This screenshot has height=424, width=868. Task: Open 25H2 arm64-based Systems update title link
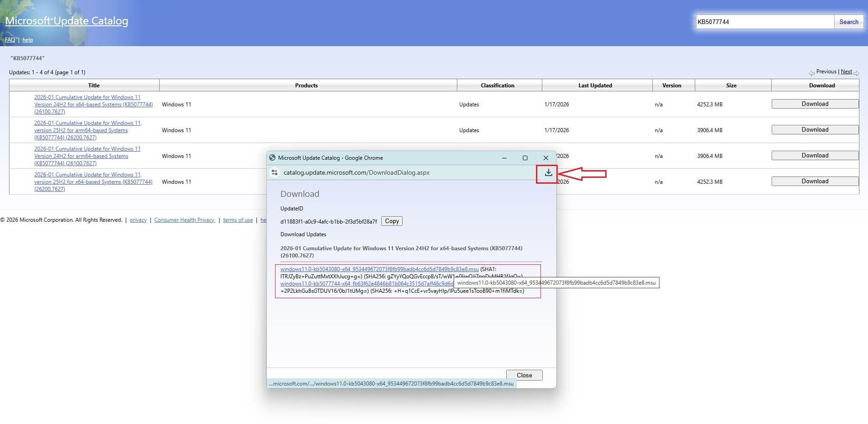88,130
